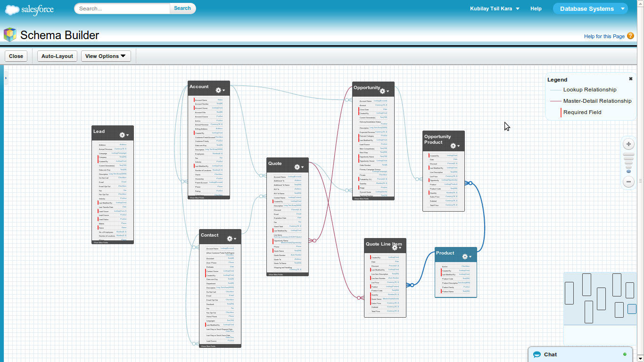Viewport: 644px width, 362px height.
Task: Select the Opportunity Product object header
Action: pyautogui.click(x=444, y=141)
